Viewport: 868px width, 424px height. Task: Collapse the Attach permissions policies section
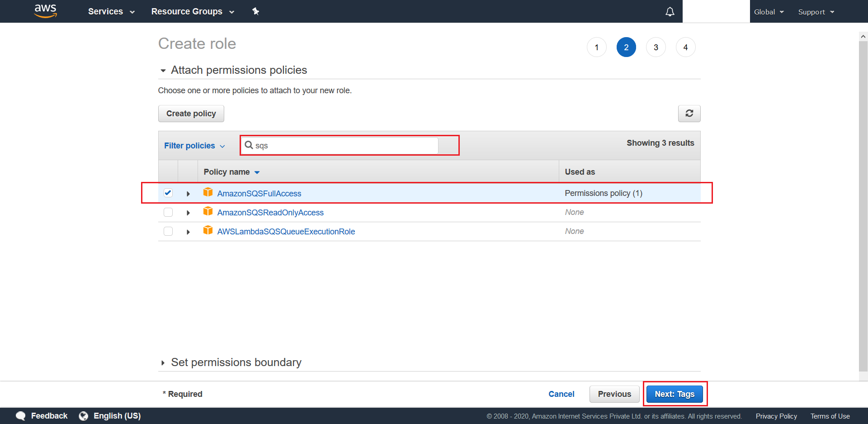(163, 71)
